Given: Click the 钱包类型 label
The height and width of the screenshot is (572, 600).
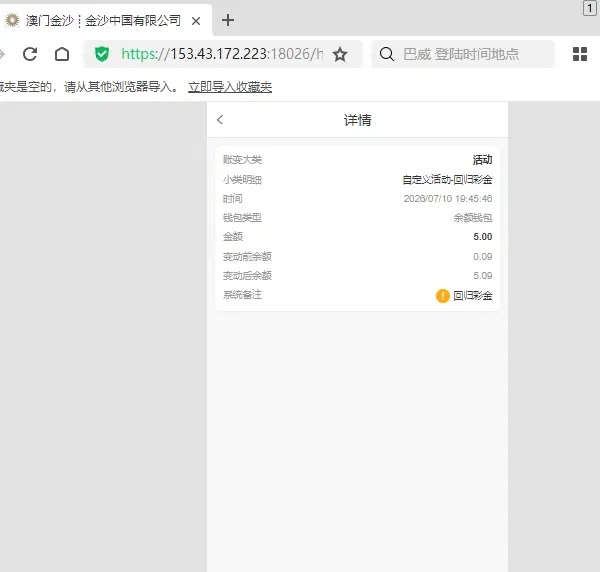Looking at the screenshot, I should pos(242,218).
